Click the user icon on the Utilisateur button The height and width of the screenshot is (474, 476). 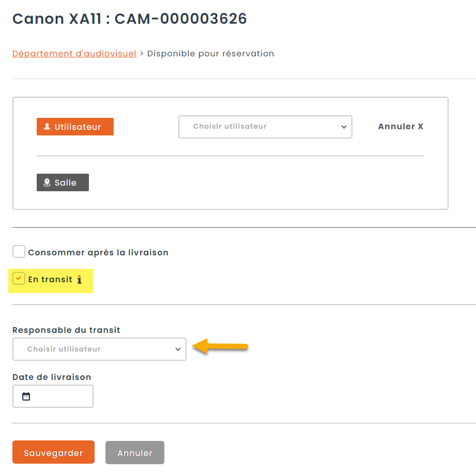coord(47,127)
